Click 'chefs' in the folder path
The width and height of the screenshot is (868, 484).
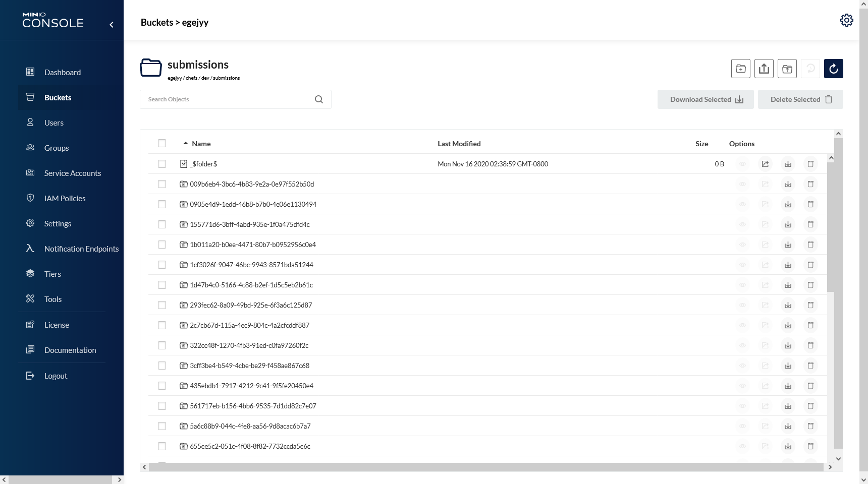(x=192, y=78)
